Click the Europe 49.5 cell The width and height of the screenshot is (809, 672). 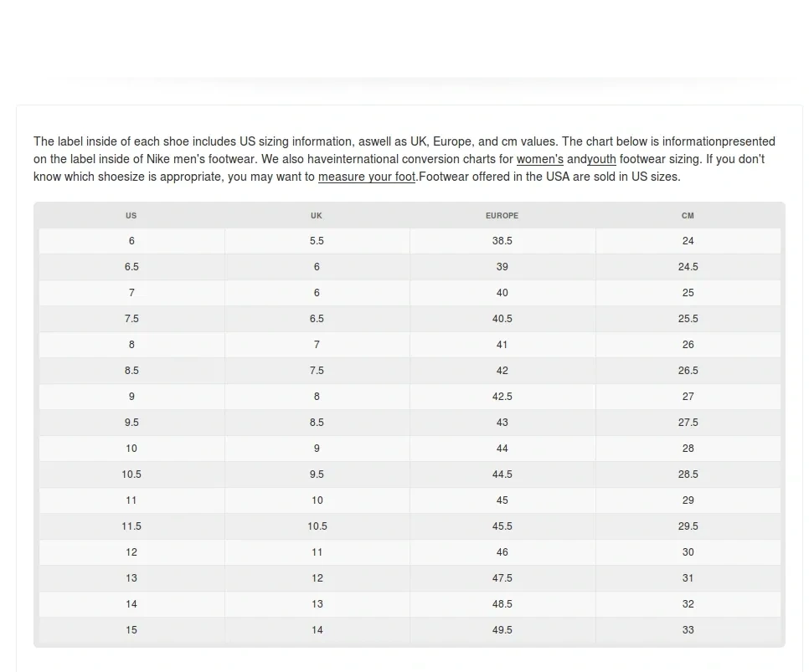coord(502,630)
